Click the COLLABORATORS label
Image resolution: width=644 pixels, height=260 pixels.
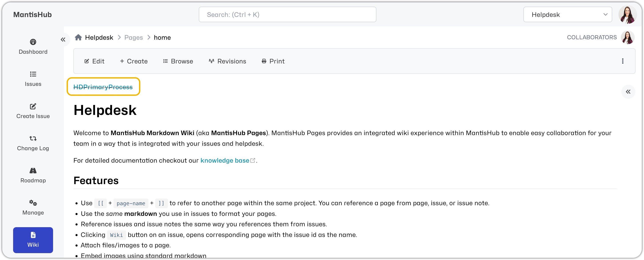[592, 37]
